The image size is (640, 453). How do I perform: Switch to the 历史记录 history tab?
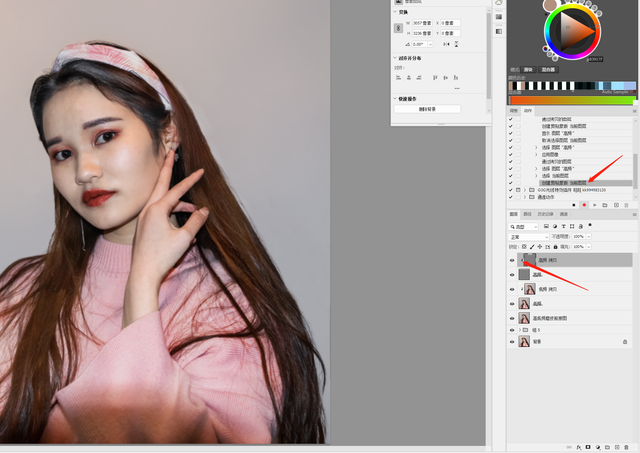click(x=545, y=214)
